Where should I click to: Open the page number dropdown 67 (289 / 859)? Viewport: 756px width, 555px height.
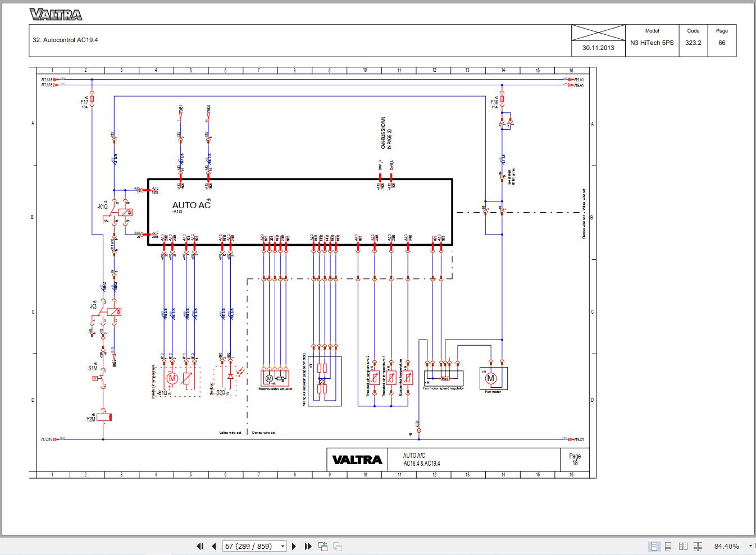tap(283, 546)
